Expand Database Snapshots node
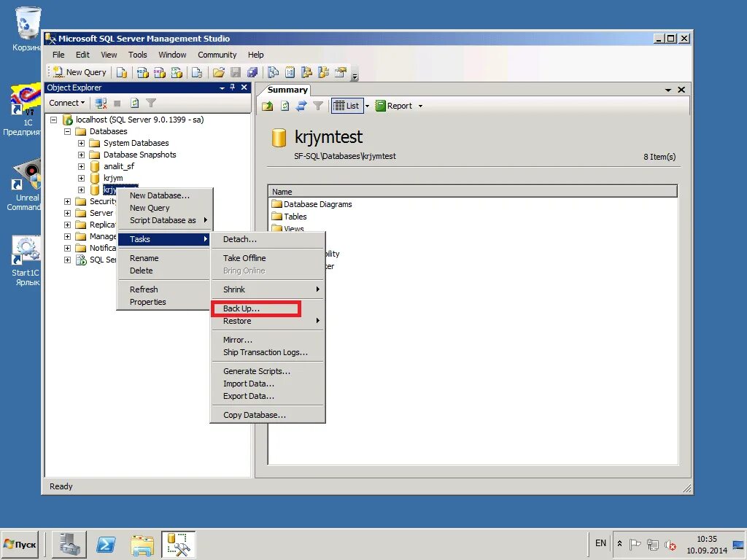This screenshot has height=560, width=747. tap(81, 155)
